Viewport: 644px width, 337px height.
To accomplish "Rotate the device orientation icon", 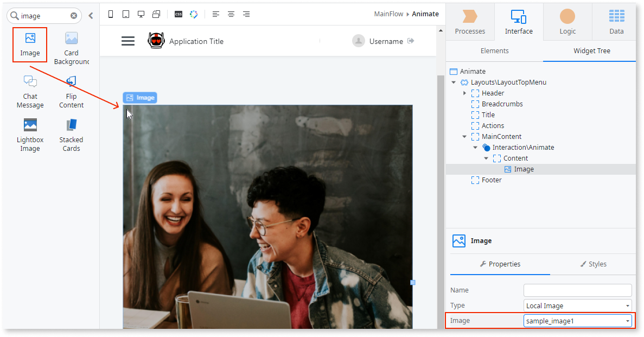I will click(156, 14).
